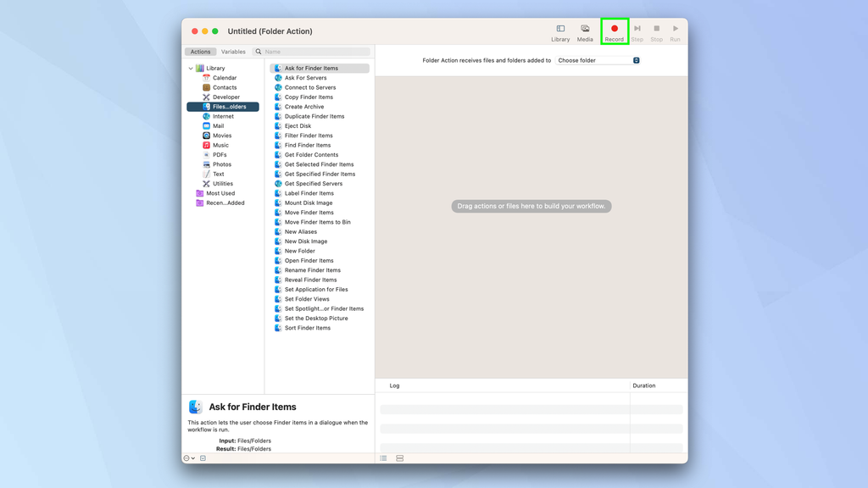Collapse the Library tree item
The width and height of the screenshot is (868, 488).
191,68
